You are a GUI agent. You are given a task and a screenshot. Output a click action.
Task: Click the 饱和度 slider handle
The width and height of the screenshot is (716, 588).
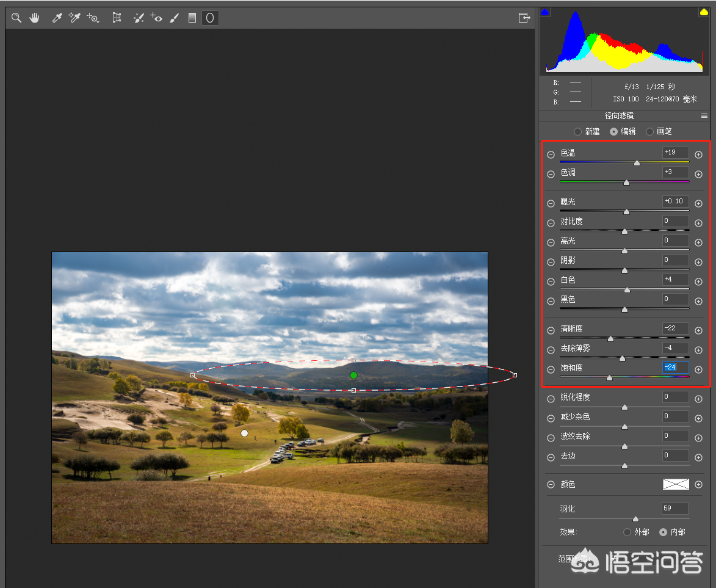(609, 378)
